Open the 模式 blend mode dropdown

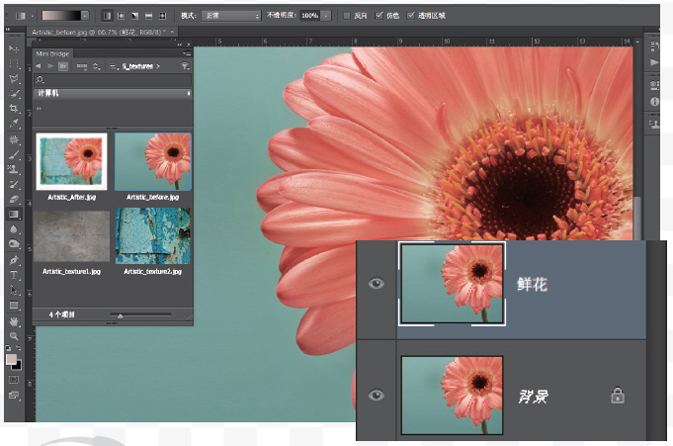(x=231, y=16)
